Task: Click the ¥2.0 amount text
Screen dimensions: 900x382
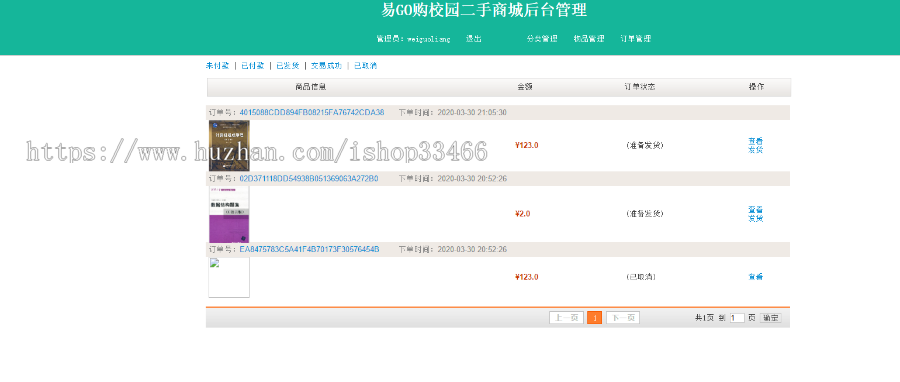Action: click(523, 214)
